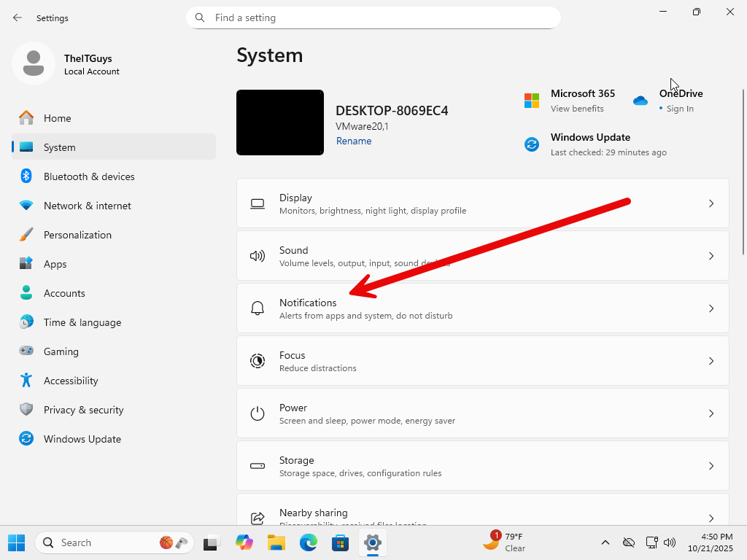Switch to the Gaming settings page
Image resolution: width=747 pixels, height=560 pixels.
pyautogui.click(x=61, y=351)
